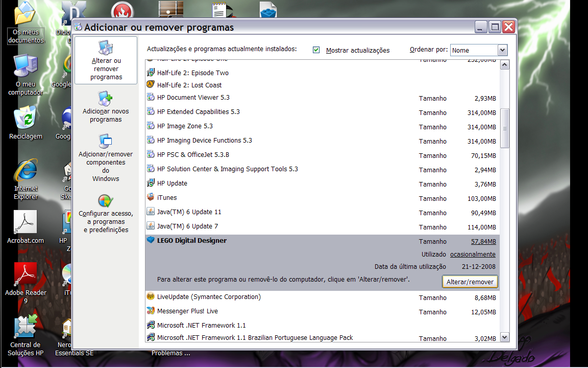Screen dimensions: 588x368
Task: Click HP Update program icon
Action: 151,183
